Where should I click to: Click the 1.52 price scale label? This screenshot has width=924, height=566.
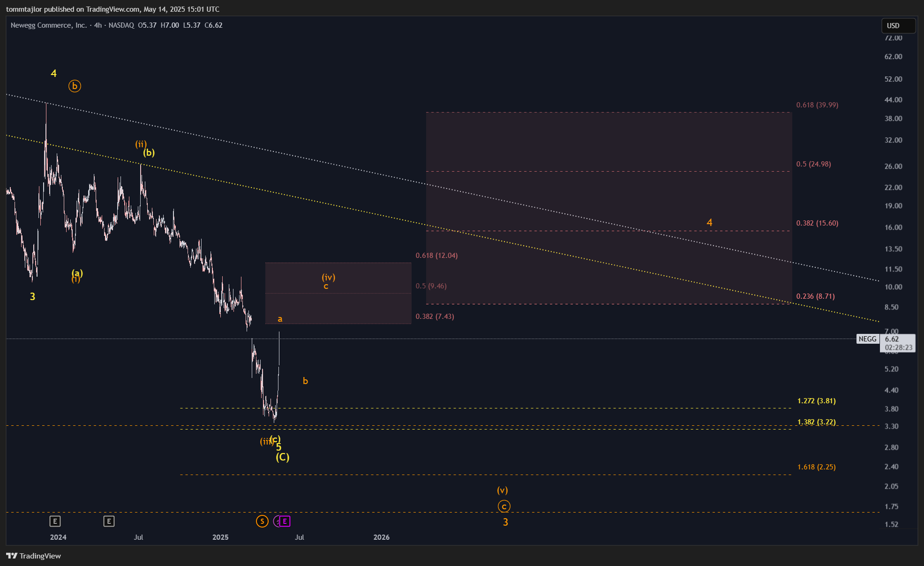[x=892, y=524]
